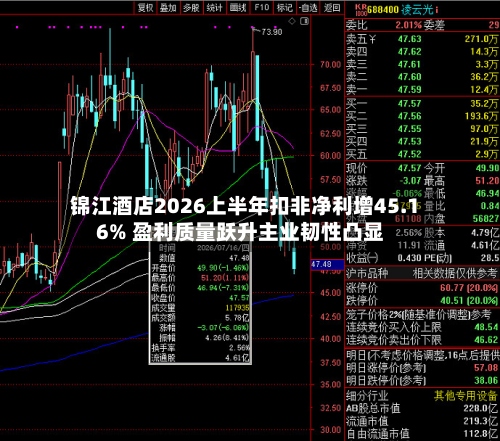
Task: Click the 沪市品种 label
Action: (x=367, y=274)
